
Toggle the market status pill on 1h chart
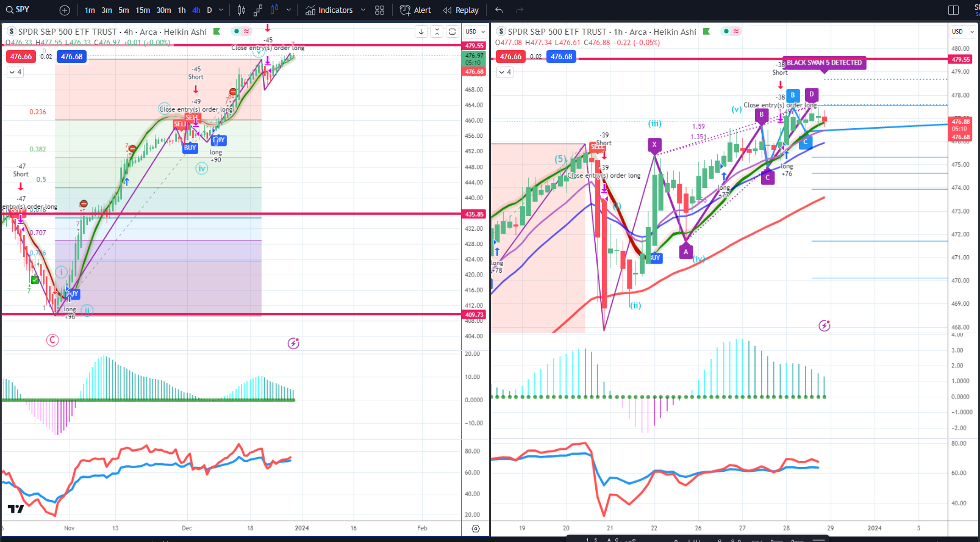(731, 31)
